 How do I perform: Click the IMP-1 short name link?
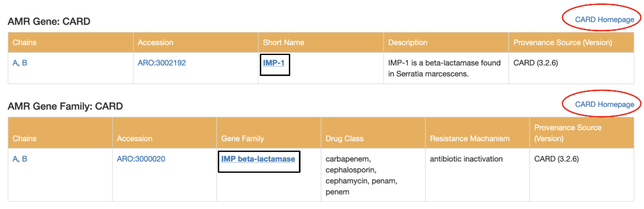click(274, 63)
